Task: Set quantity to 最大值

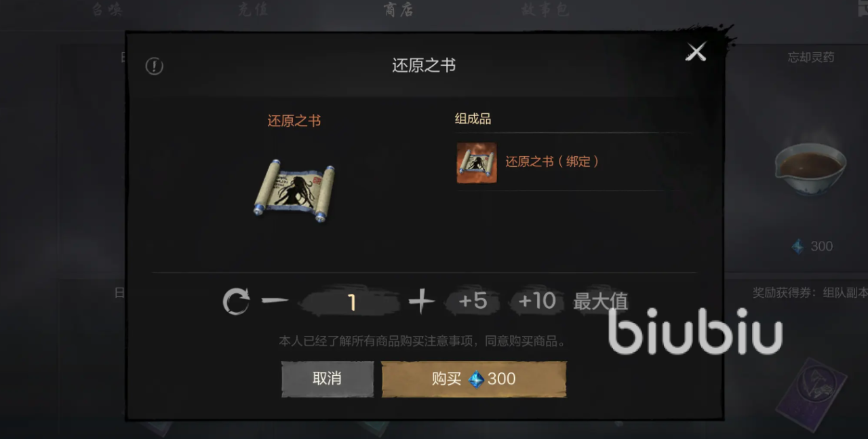Action: click(600, 301)
